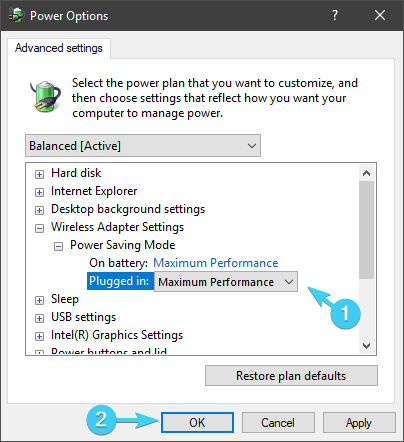This screenshot has width=404, height=442.
Task: Expand the Internet Explorer node
Action: [39, 192]
